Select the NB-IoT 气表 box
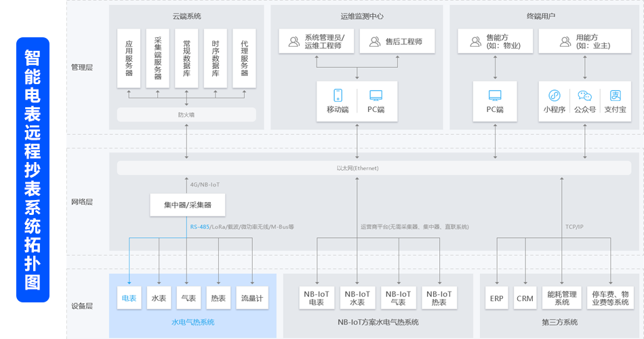 point(398,298)
